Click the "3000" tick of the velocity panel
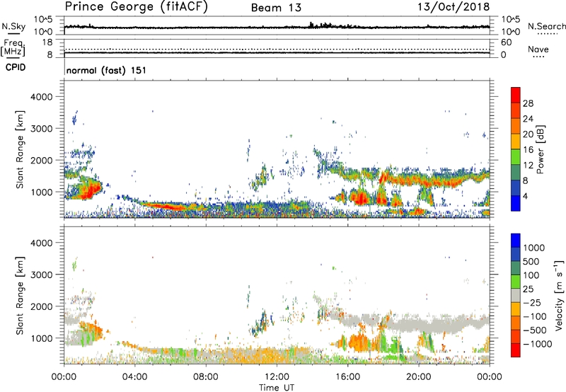The width and height of the screenshot is (566, 392). pos(41,275)
